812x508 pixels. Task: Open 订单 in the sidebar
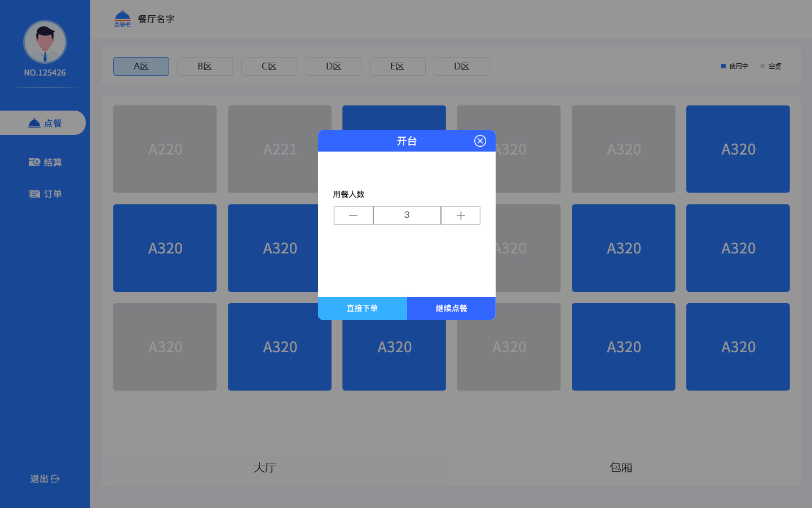(x=45, y=194)
